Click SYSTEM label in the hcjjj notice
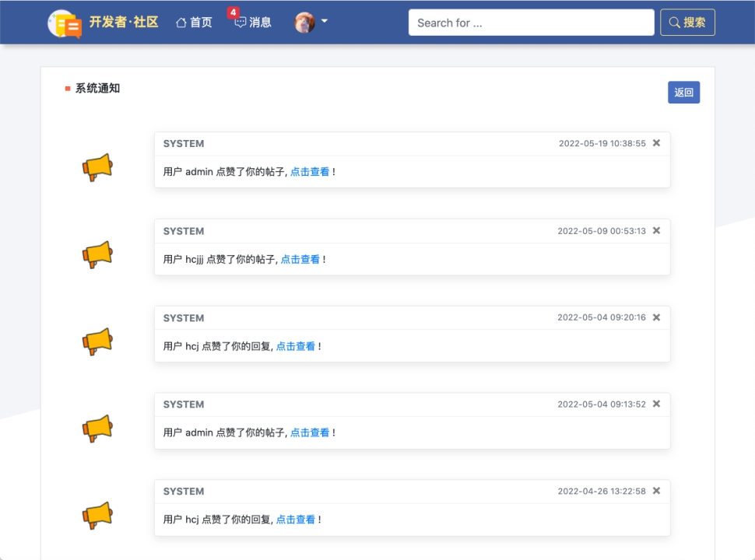The height and width of the screenshot is (560, 755). (x=184, y=231)
